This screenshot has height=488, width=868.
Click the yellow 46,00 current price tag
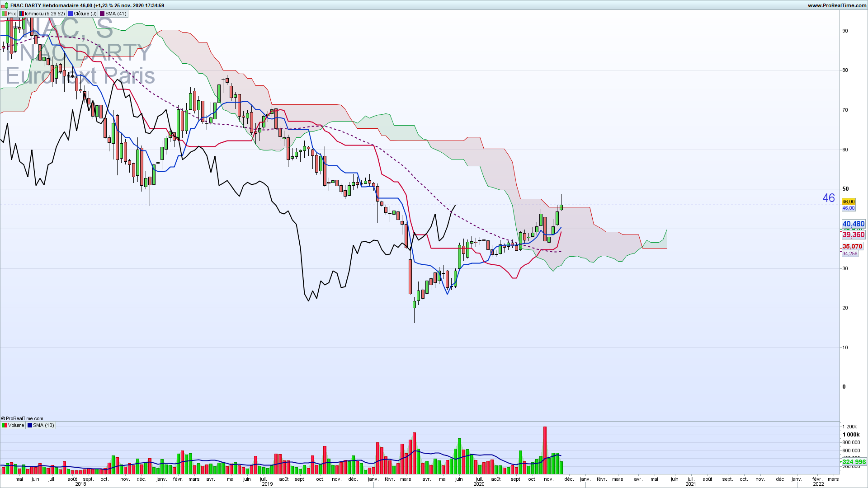pos(848,202)
